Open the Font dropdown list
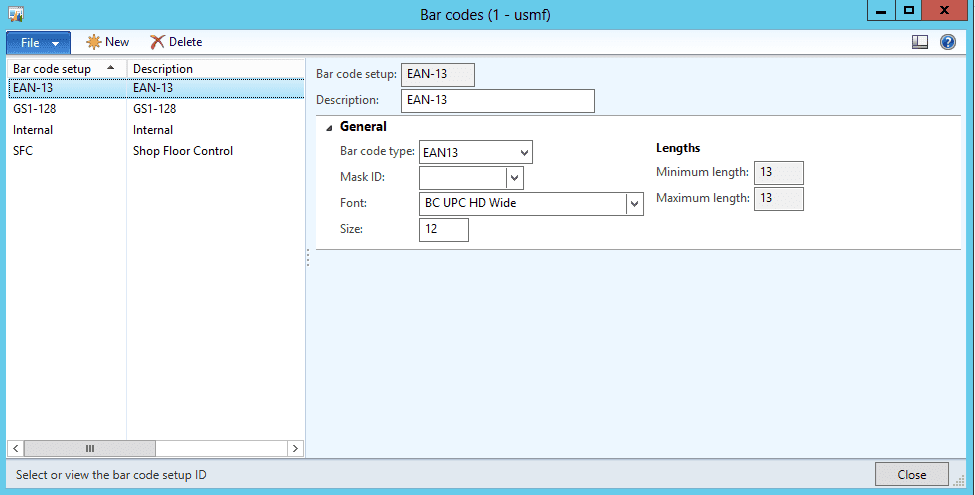The width and height of the screenshot is (975, 495). click(634, 204)
